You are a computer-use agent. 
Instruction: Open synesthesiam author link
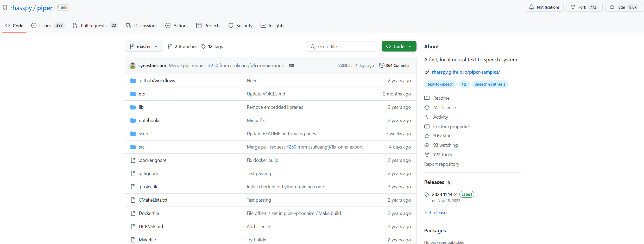coord(152,66)
